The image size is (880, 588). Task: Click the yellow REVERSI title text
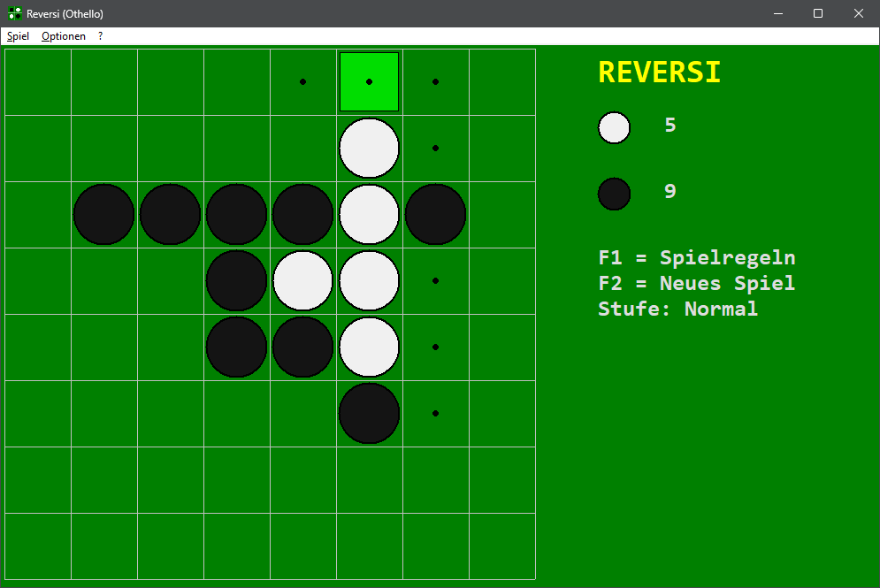click(x=659, y=73)
